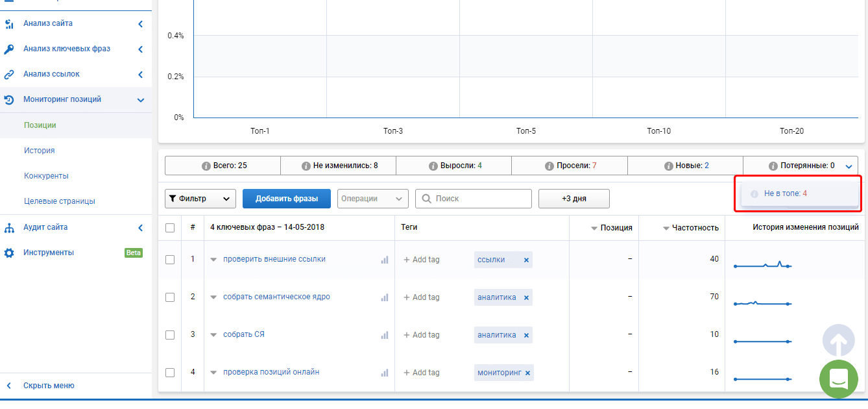Image resolution: width=868 pixels, height=409 pixels.
Task: Click the Добавить фразы button
Action: 287,199
